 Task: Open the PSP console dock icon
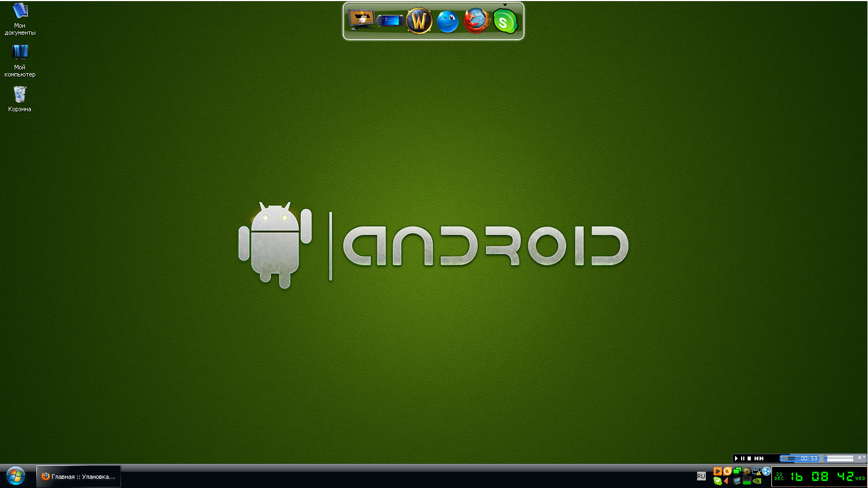(x=390, y=21)
